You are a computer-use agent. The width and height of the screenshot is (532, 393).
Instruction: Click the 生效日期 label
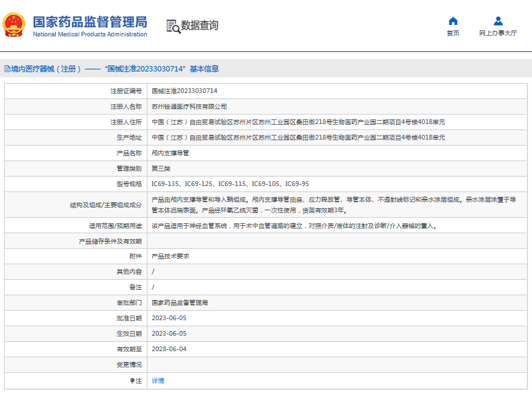(129, 334)
